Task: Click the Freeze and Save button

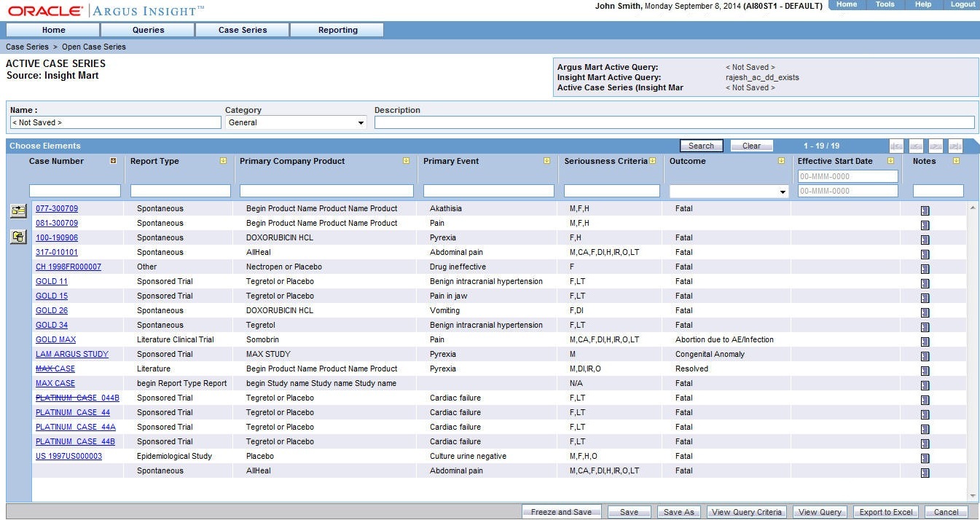Action: [561, 512]
